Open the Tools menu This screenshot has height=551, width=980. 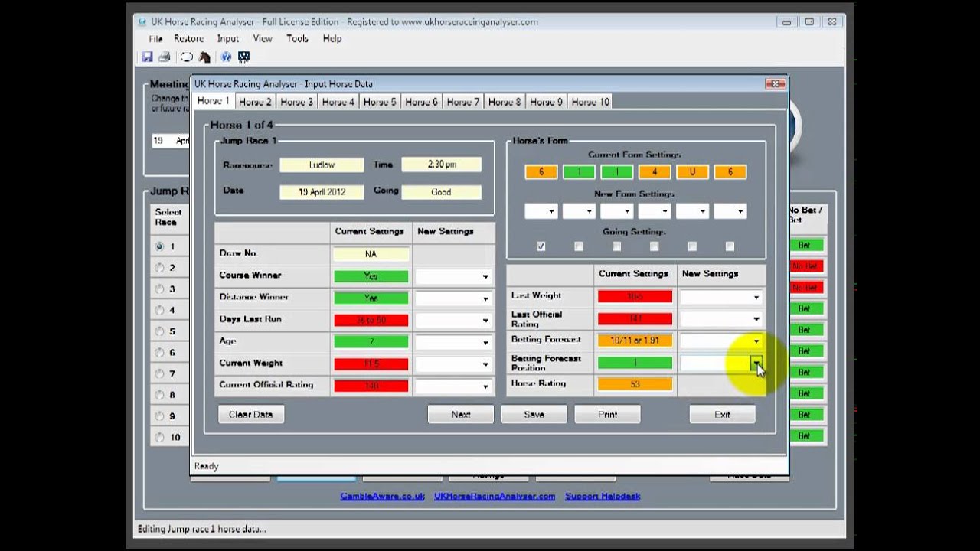(297, 39)
